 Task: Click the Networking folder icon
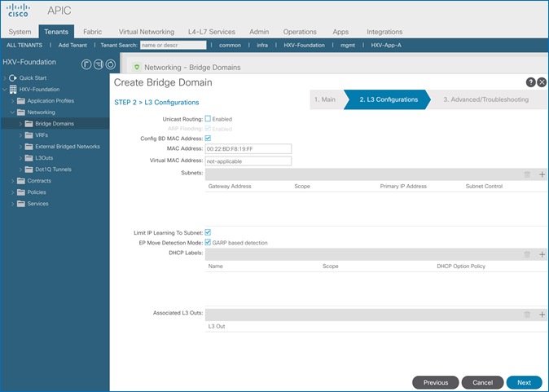click(x=21, y=112)
